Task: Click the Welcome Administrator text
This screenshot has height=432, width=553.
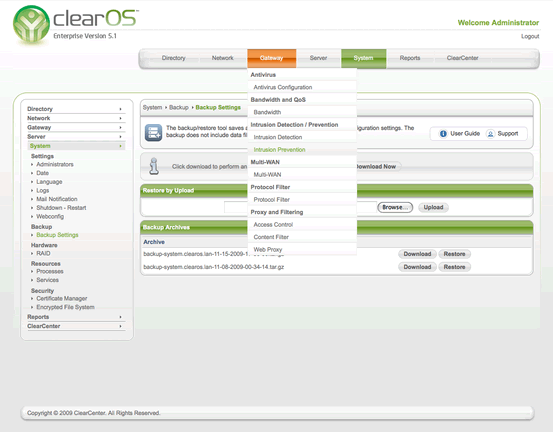Action: click(x=498, y=23)
